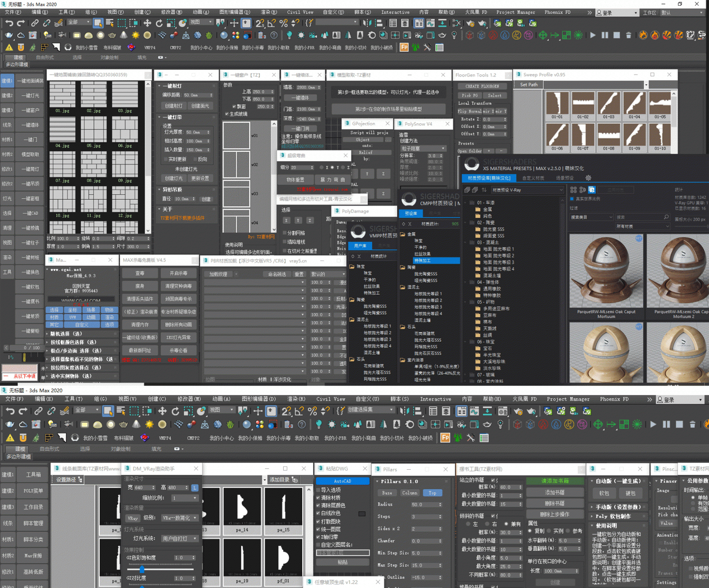Open the 灯光系统 dropdown

pyautogui.click(x=179, y=538)
